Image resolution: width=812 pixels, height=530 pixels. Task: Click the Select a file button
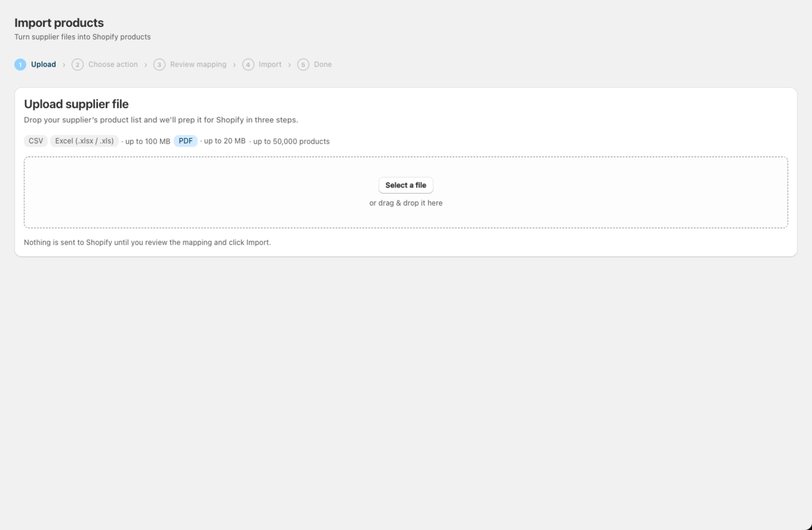coord(405,185)
